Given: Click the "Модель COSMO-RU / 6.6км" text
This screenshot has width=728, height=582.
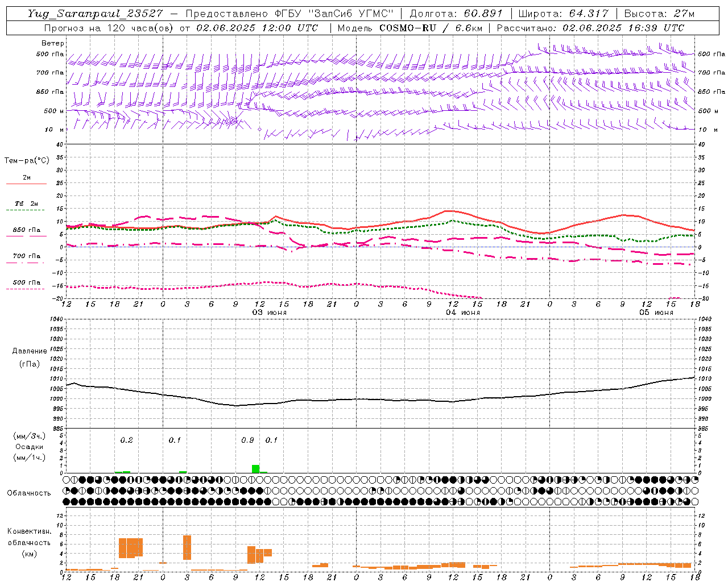Looking at the screenshot, I should coord(410,28).
